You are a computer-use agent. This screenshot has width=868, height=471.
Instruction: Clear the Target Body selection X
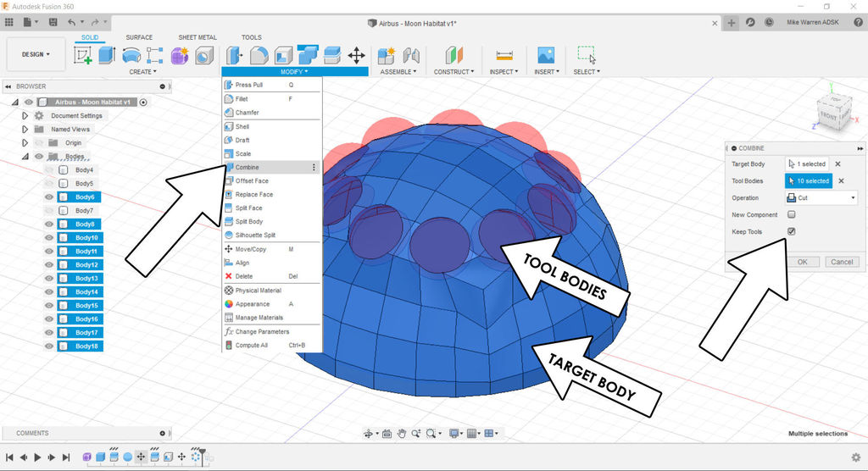(x=838, y=163)
